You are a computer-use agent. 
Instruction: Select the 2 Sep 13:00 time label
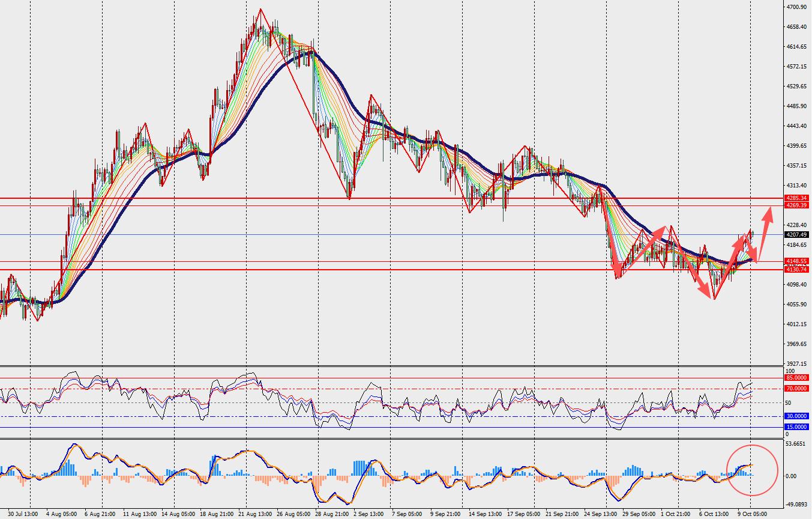368,514
